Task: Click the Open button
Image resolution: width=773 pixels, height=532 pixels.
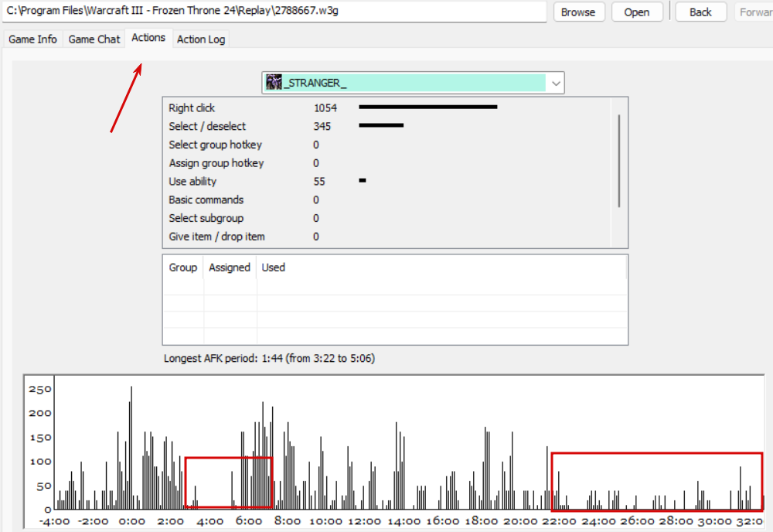Action: (637, 12)
